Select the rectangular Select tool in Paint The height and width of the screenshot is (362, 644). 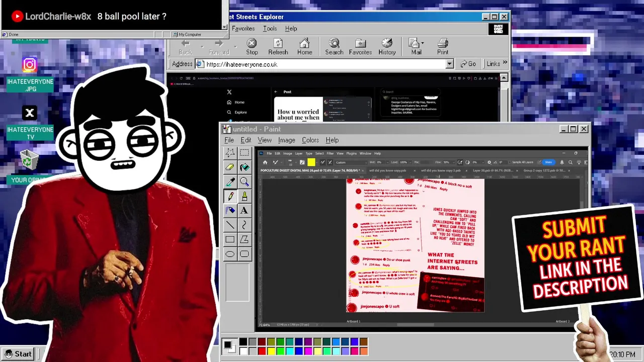(245, 153)
